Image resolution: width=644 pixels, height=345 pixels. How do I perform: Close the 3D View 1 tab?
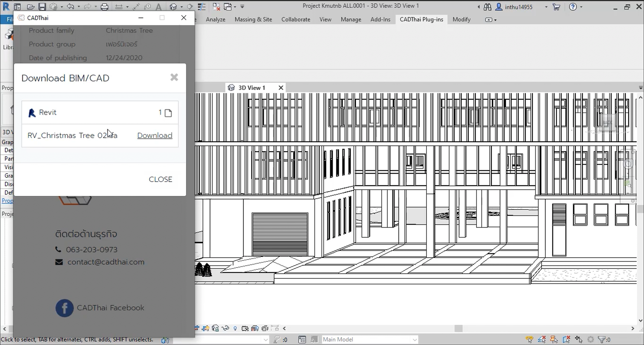(281, 88)
